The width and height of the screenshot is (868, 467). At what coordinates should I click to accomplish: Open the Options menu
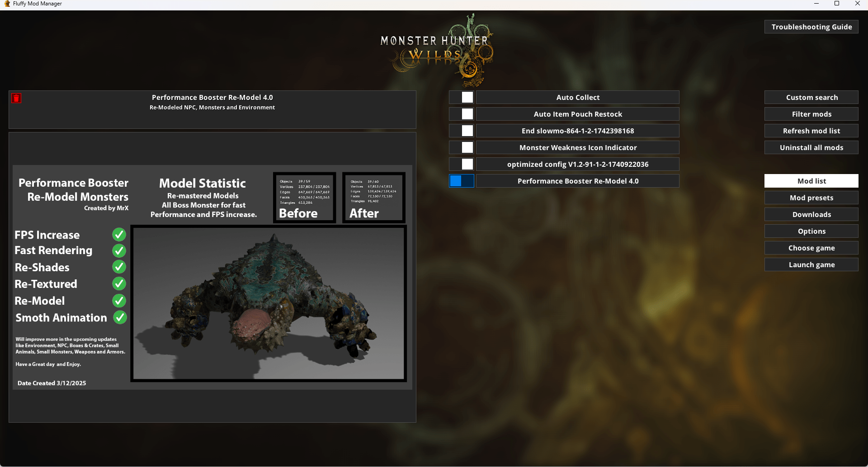point(811,231)
